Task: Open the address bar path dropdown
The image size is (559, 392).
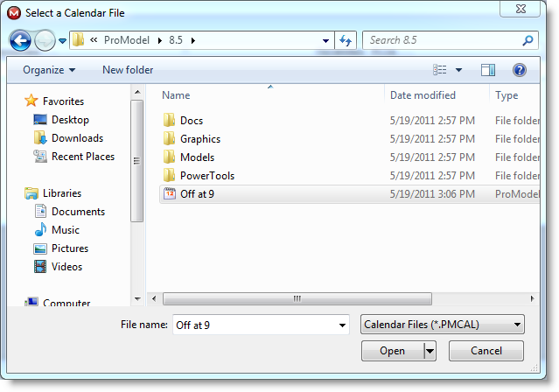Action: pyautogui.click(x=325, y=40)
